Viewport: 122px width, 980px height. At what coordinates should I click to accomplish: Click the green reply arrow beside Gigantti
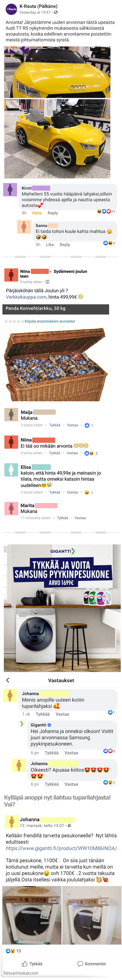[22, 724]
